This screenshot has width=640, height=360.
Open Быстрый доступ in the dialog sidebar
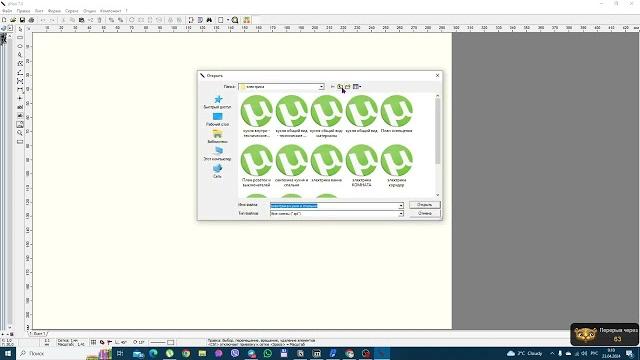point(217,102)
